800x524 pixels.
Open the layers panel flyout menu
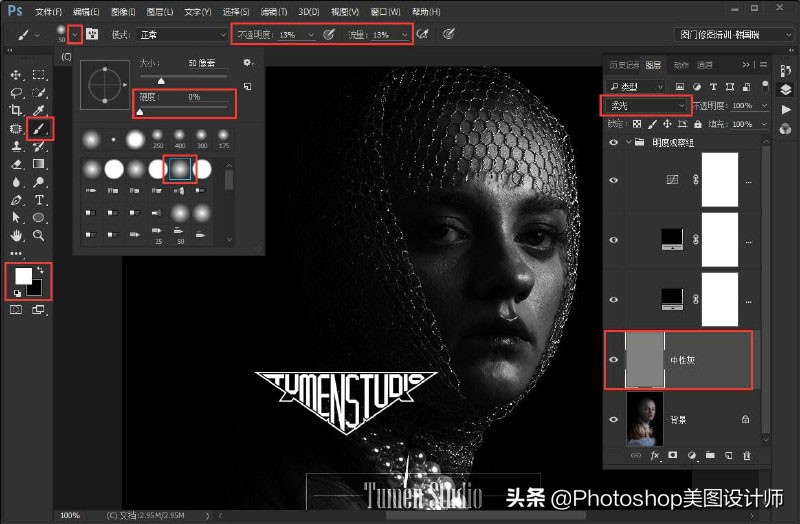tap(763, 64)
